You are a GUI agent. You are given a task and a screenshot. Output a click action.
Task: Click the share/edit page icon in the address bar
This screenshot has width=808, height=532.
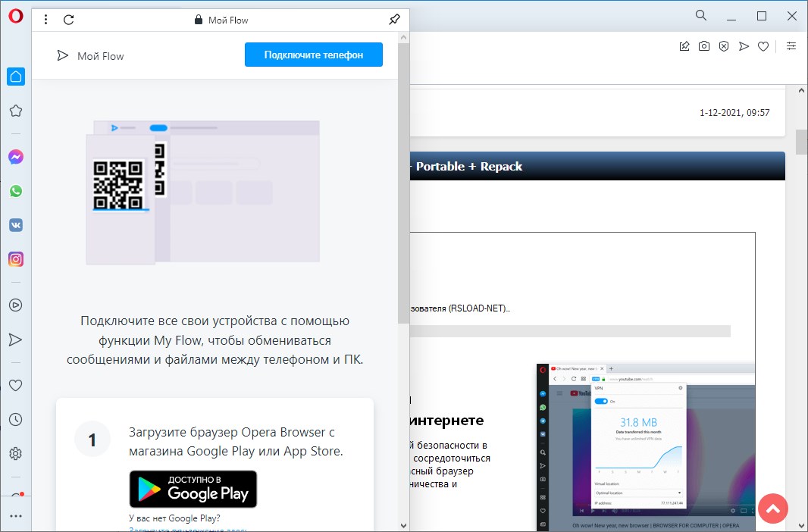coord(684,46)
